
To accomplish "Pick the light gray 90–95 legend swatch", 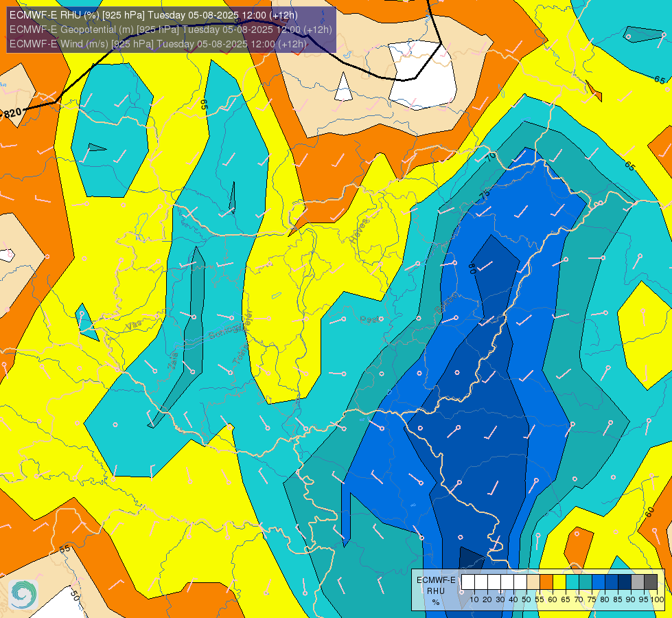I will pyautogui.click(x=638, y=582).
